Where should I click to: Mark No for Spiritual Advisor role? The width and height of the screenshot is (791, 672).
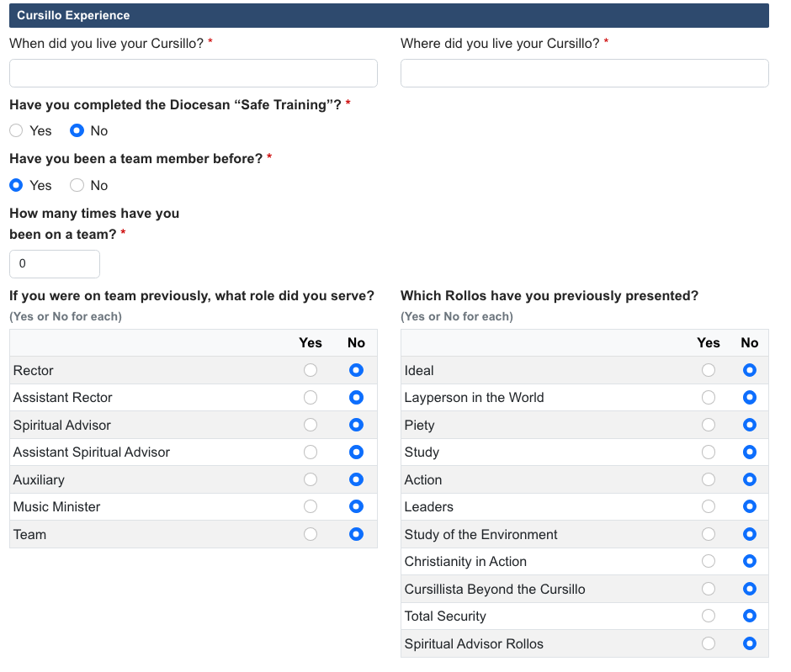pyautogui.click(x=356, y=425)
